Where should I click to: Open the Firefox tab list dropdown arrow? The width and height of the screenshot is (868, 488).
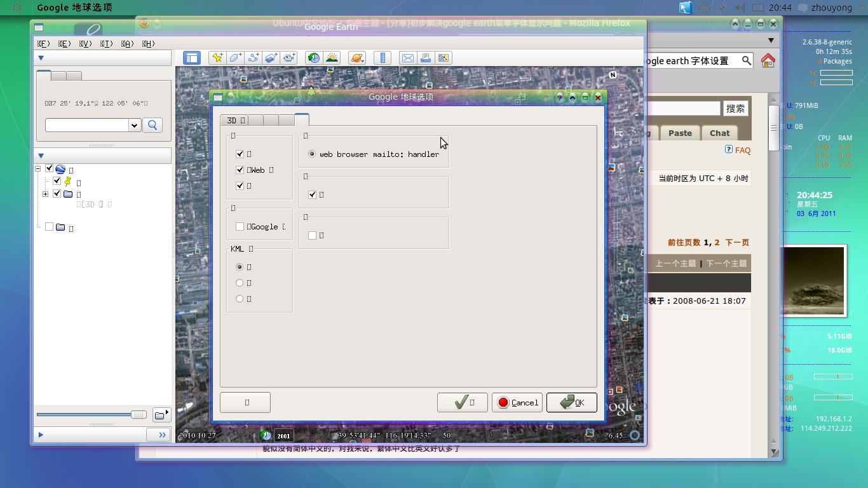pos(771,41)
